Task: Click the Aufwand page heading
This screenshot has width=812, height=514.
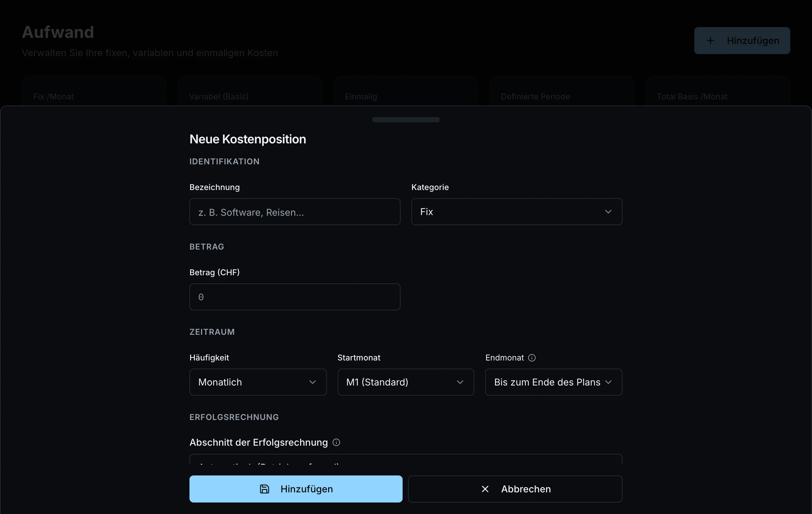Action: coord(58,32)
